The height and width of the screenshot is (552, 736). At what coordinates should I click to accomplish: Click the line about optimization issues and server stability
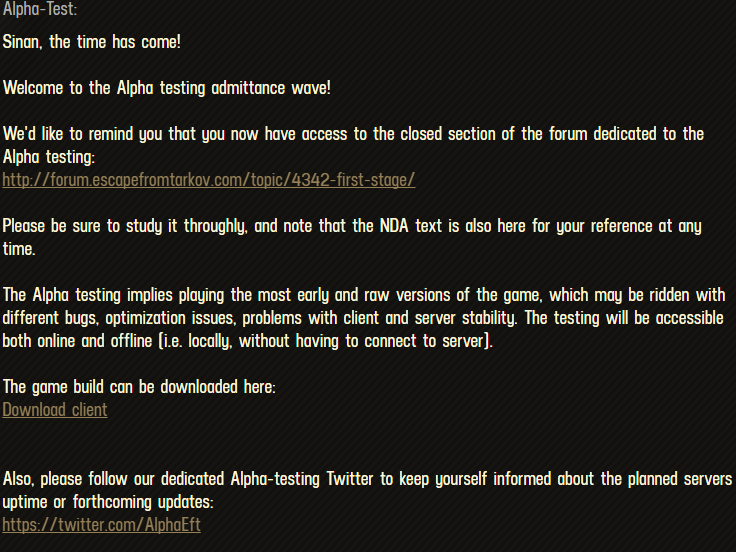point(363,318)
